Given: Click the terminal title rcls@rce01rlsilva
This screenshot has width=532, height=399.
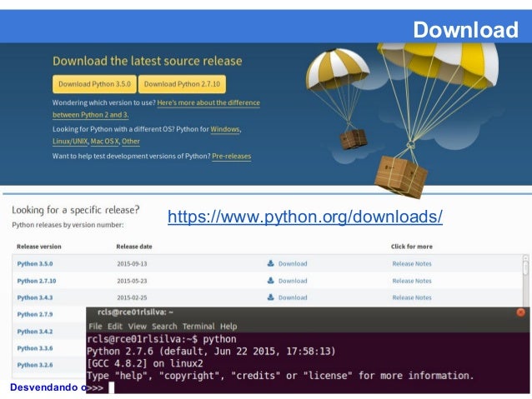Looking at the screenshot, I should coord(135,312).
